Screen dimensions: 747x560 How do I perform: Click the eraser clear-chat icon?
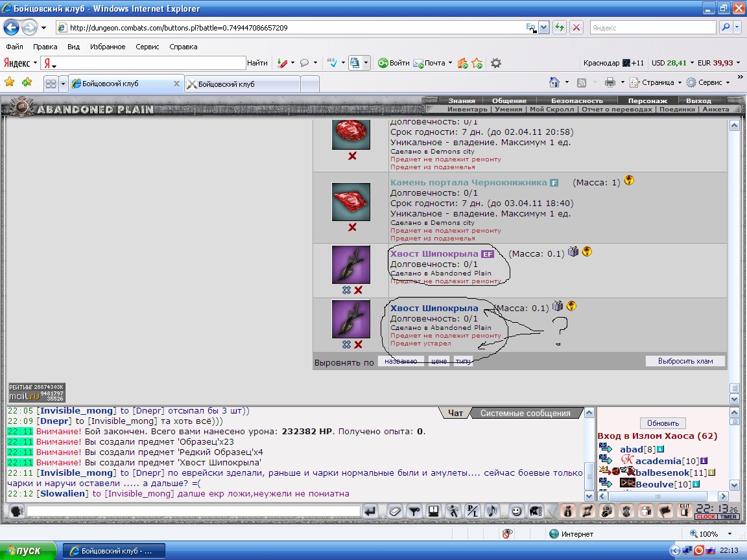pyautogui.click(x=394, y=511)
